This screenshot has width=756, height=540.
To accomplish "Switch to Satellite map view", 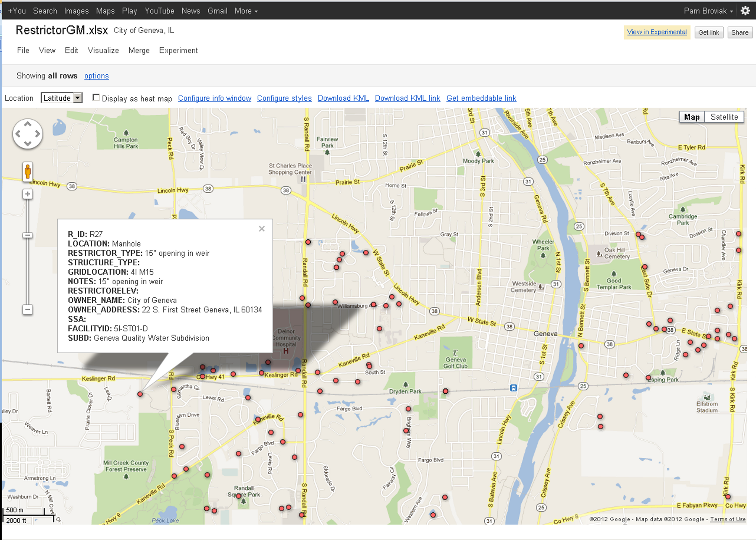I will point(724,117).
